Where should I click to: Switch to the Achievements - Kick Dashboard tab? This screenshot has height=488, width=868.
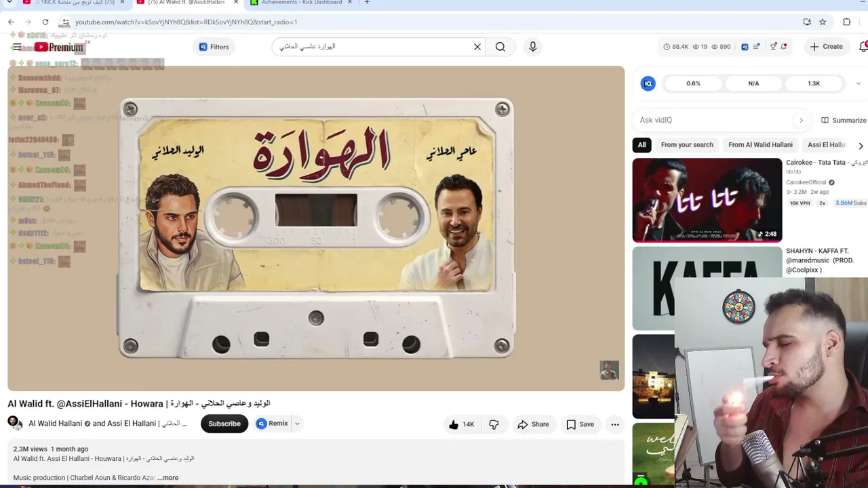click(x=299, y=3)
